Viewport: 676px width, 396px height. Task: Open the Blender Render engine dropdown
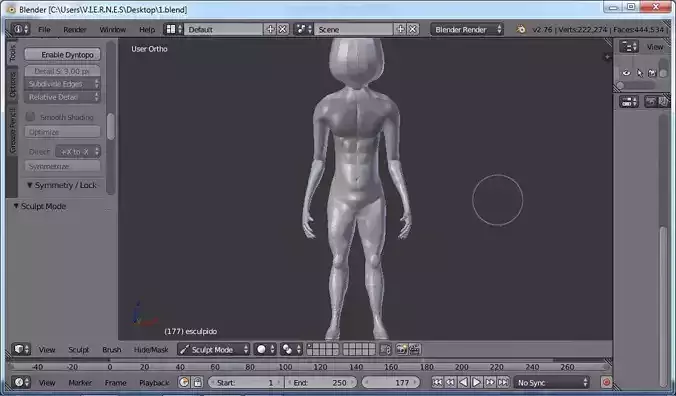point(467,29)
